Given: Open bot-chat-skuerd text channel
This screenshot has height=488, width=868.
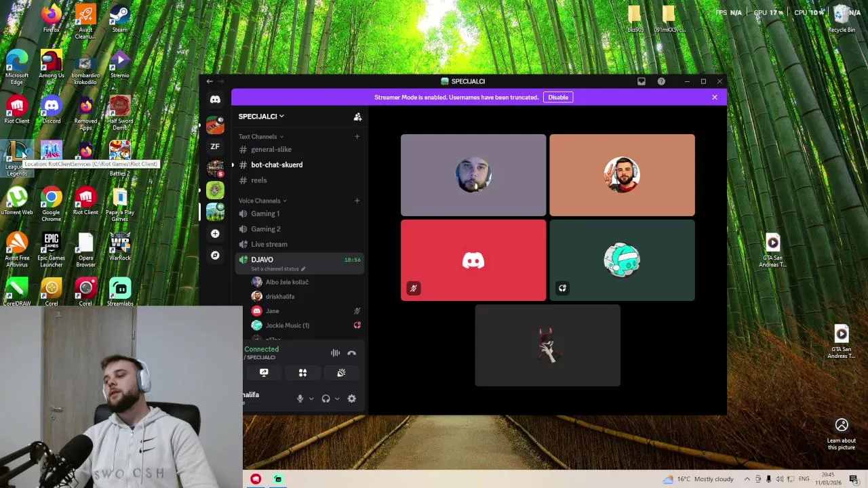Looking at the screenshot, I should click(x=299, y=165).
